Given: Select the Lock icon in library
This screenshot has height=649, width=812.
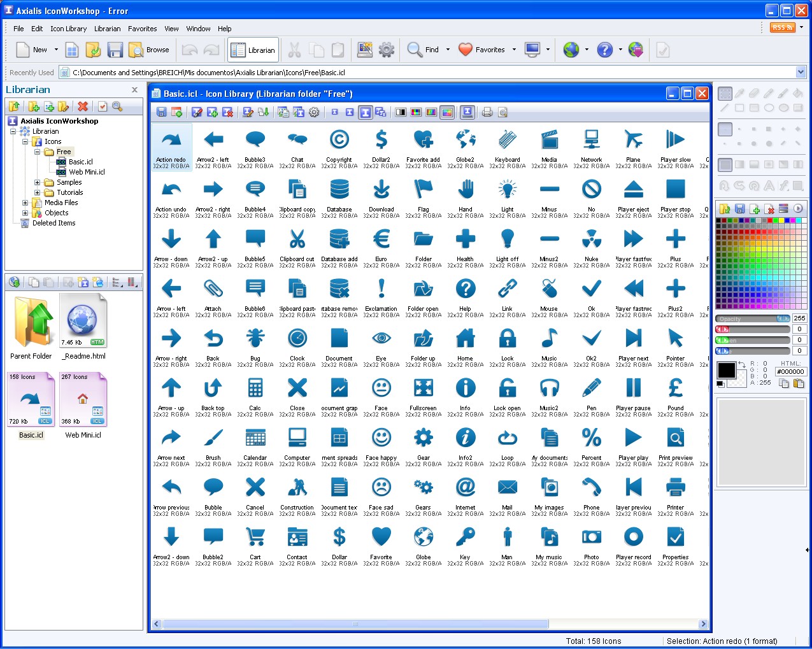Looking at the screenshot, I should tap(508, 346).
